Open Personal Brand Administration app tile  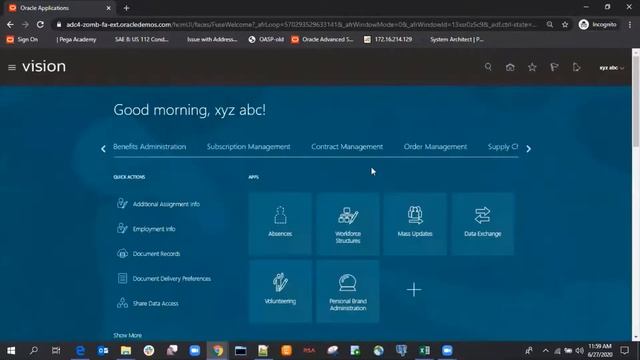coord(348,291)
